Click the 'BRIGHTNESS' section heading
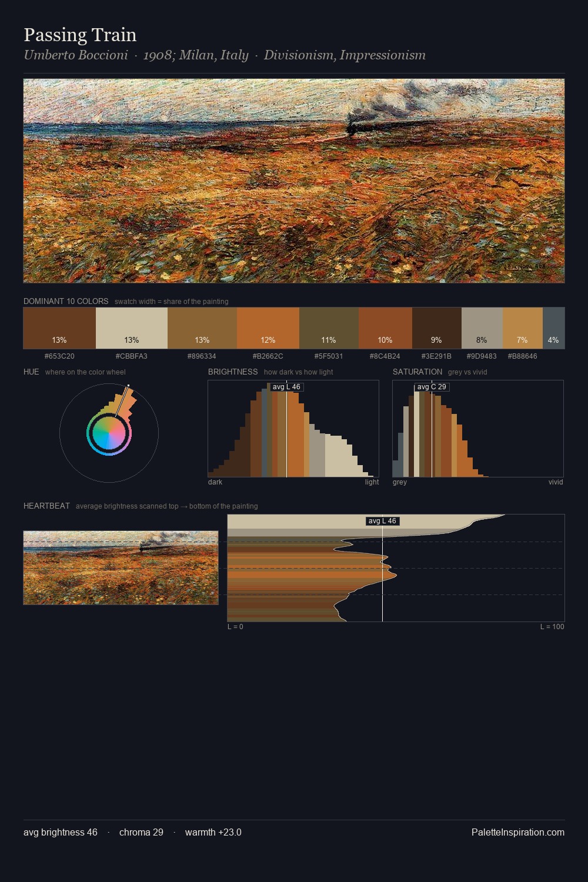The height and width of the screenshot is (882, 588). (x=233, y=372)
